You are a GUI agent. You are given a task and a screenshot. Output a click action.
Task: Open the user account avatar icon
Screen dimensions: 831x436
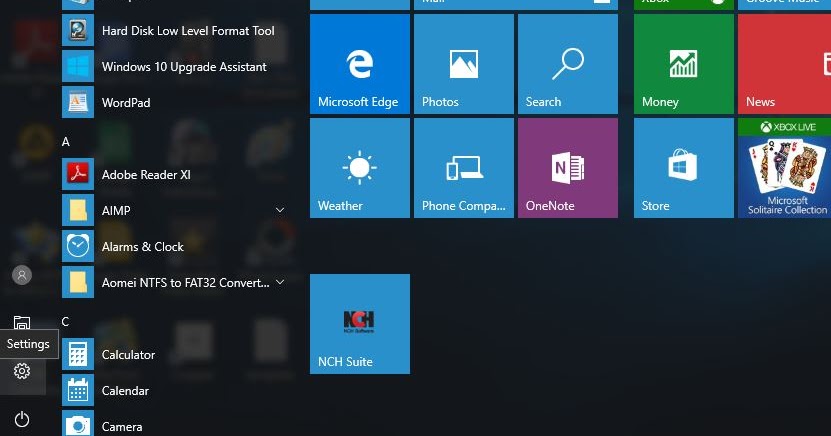coord(22,275)
